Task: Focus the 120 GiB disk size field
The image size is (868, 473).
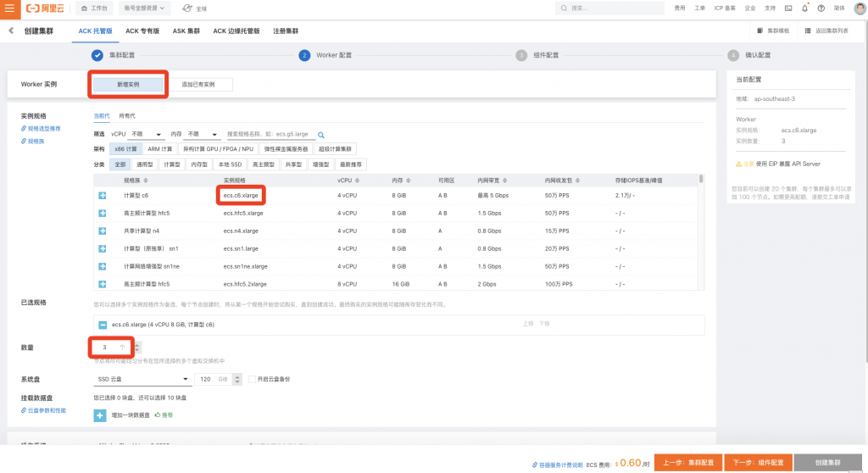Action: coord(214,380)
